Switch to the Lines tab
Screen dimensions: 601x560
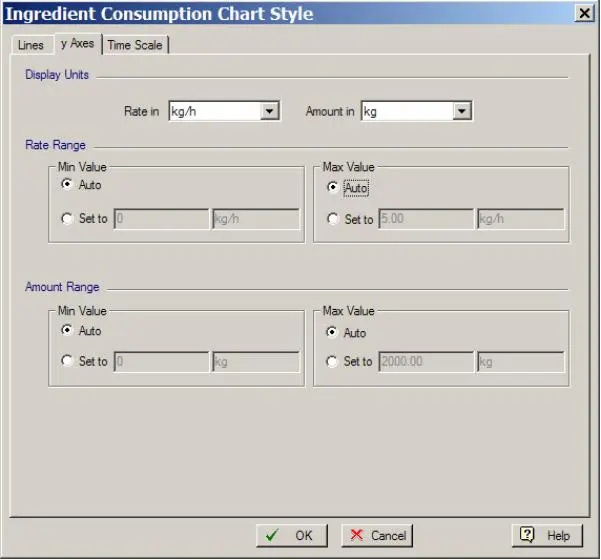(31, 45)
